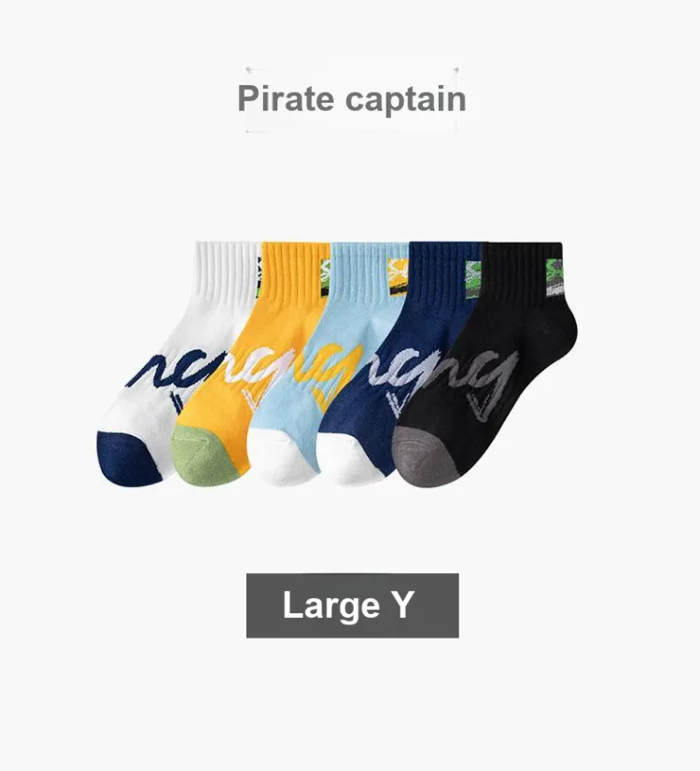Select the Pirate captain title label

click(x=352, y=99)
